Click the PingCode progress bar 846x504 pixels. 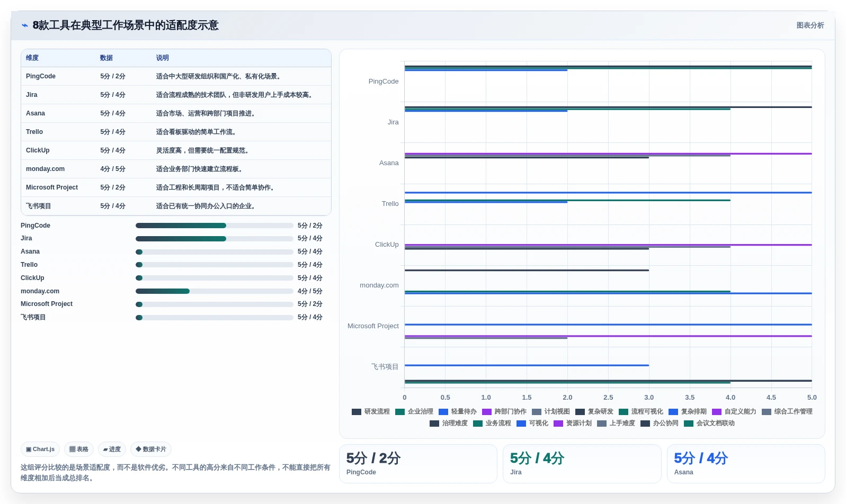(x=215, y=226)
